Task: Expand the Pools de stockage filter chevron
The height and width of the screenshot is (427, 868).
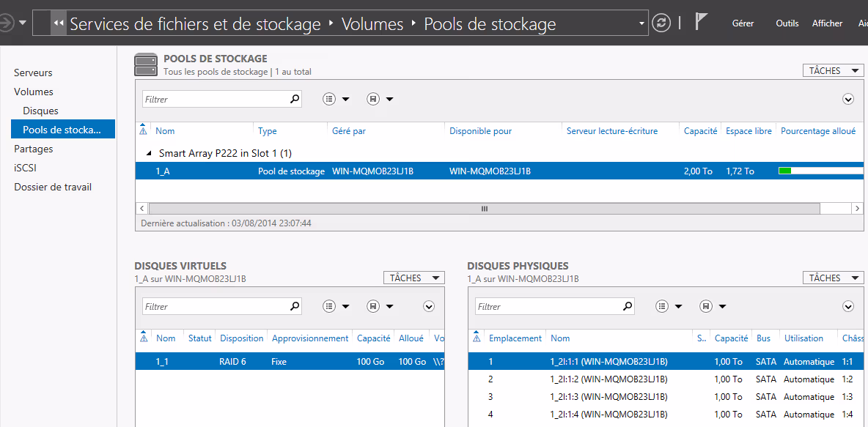Action: 848,99
